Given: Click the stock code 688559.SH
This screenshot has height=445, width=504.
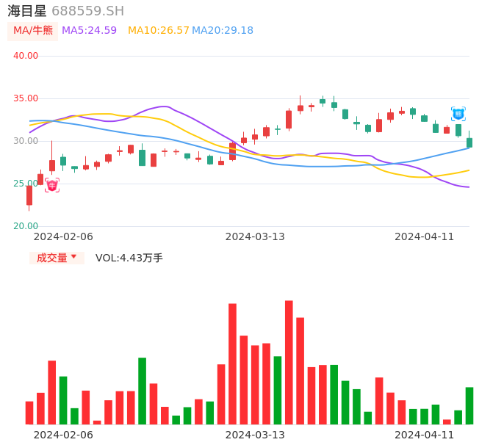Looking at the screenshot, I should (87, 11).
